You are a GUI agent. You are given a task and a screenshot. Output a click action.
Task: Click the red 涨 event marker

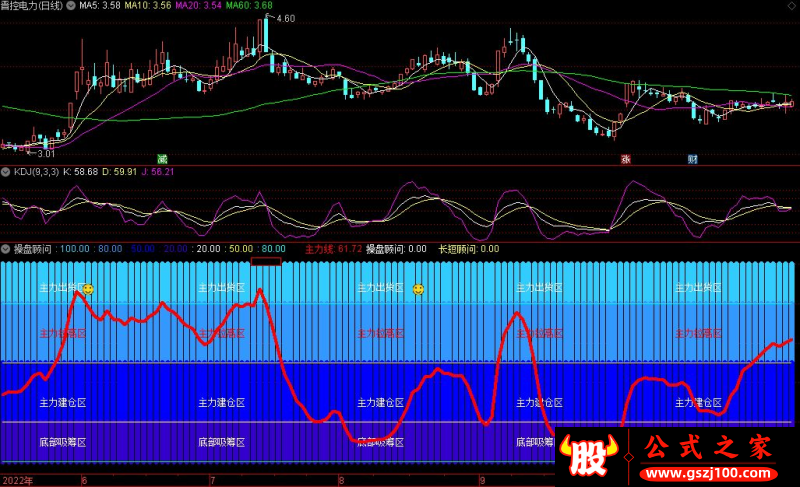pos(626,159)
